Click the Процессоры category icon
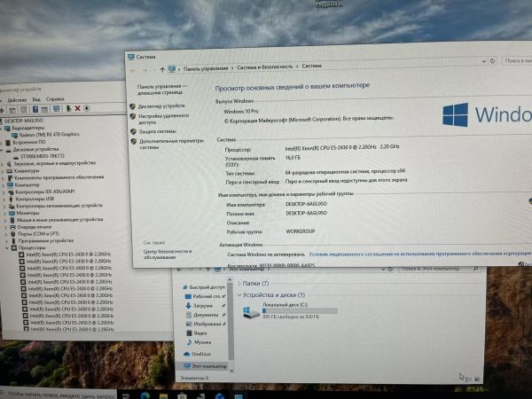This screenshot has height=399, width=532. [14, 248]
